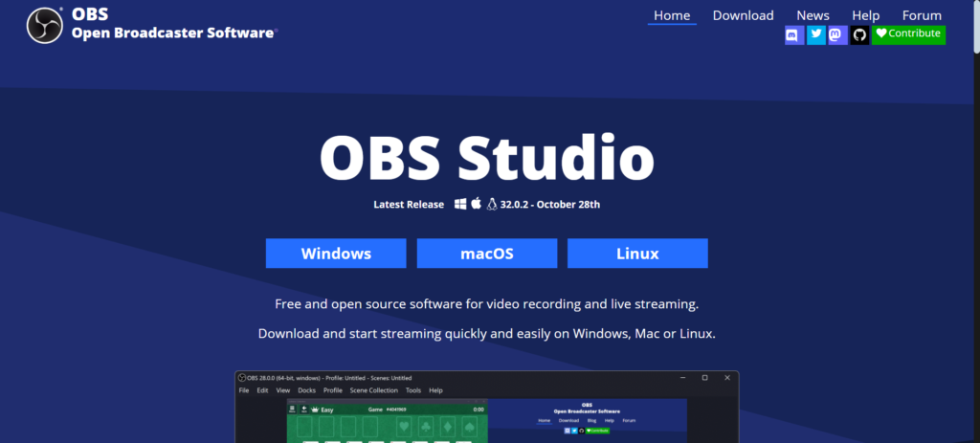
Task: Click Linux penguin icon beside Latest Release
Action: click(492, 204)
